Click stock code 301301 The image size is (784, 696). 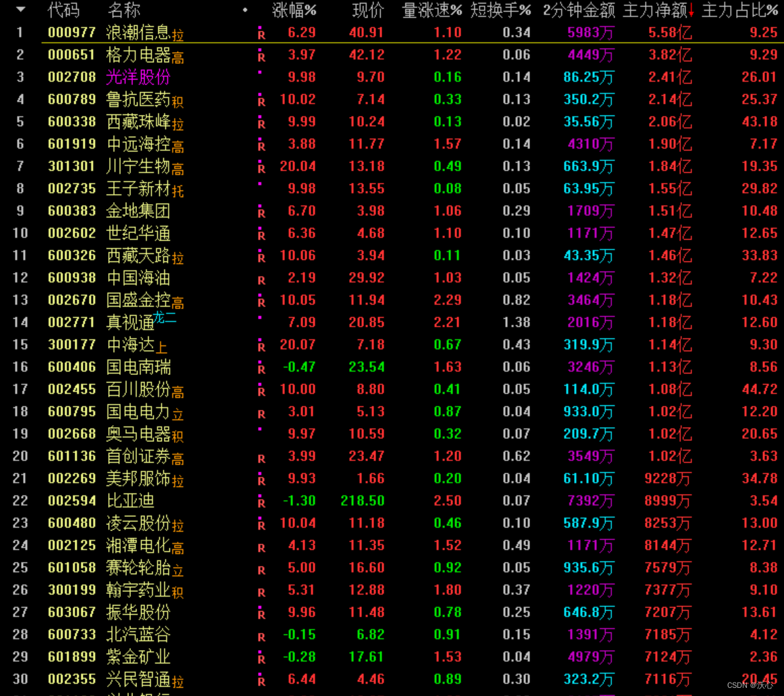click(72, 166)
